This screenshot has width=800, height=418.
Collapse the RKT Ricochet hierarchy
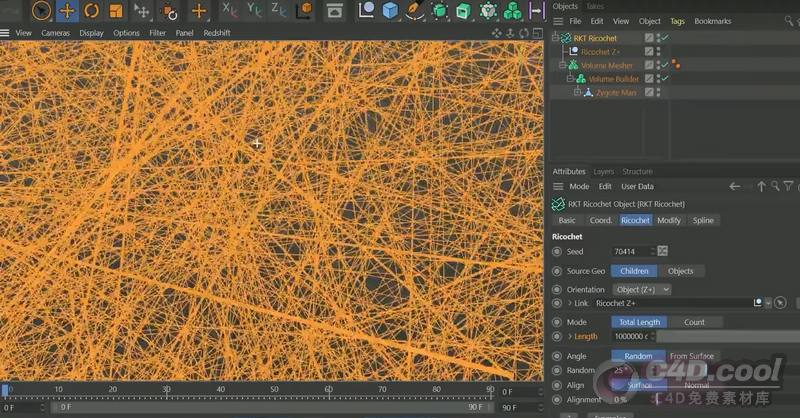555,38
